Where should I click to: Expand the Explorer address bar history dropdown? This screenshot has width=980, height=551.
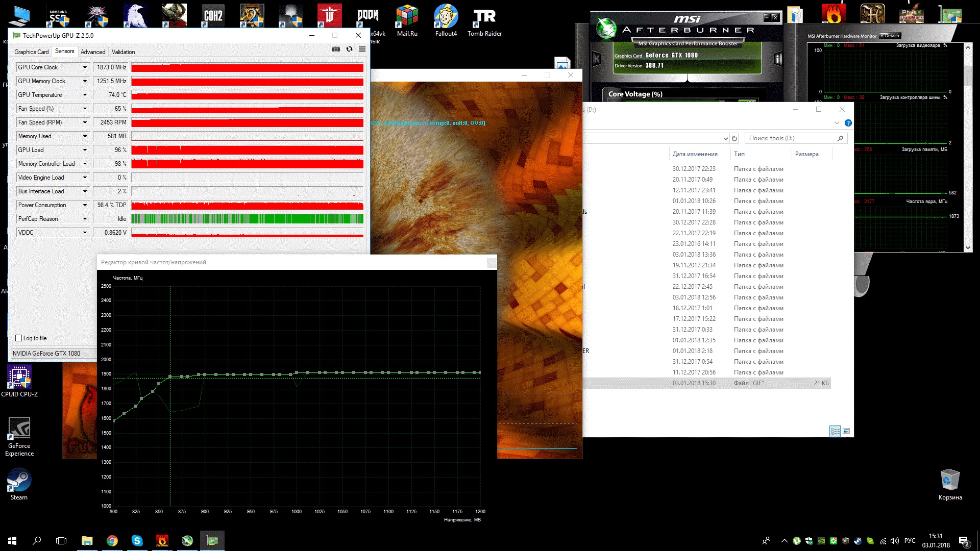pyautogui.click(x=725, y=138)
